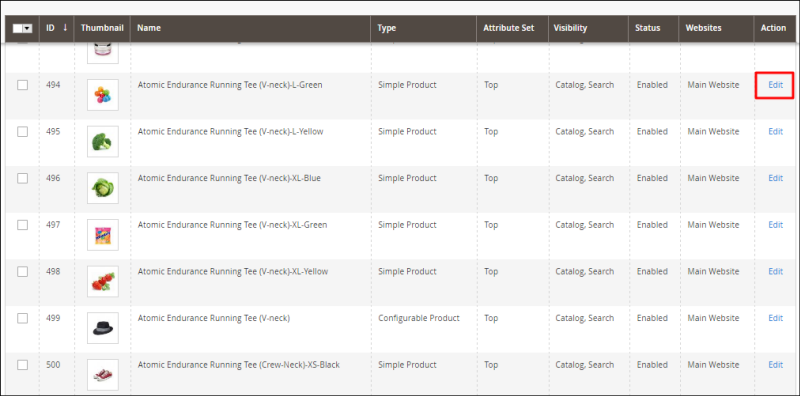This screenshot has height=396, width=800.
Task: Check the box for product 497
Action: pos(22,225)
